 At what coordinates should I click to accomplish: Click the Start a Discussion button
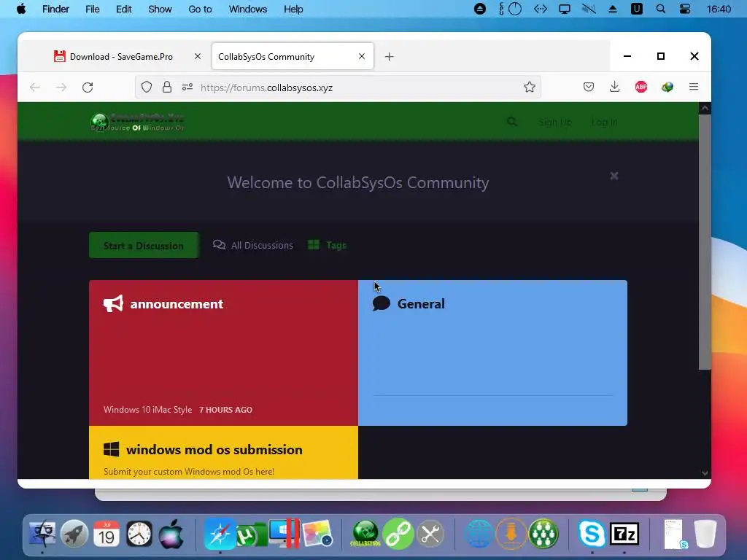[144, 245]
